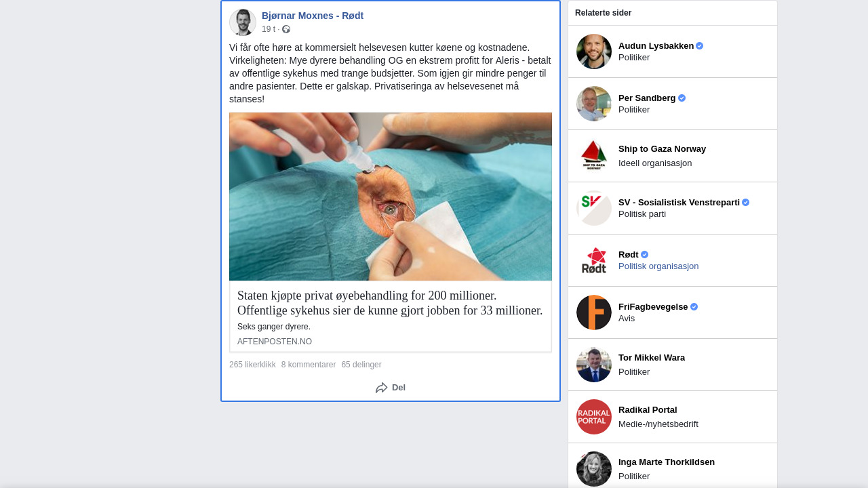868x488 pixels.
Task: View the 265 likerklikk count
Action: tap(252, 365)
